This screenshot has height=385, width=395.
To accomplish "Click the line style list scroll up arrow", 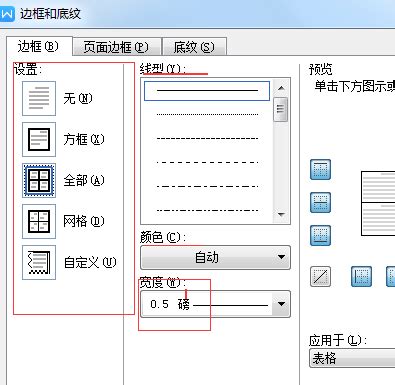I will point(281,88).
